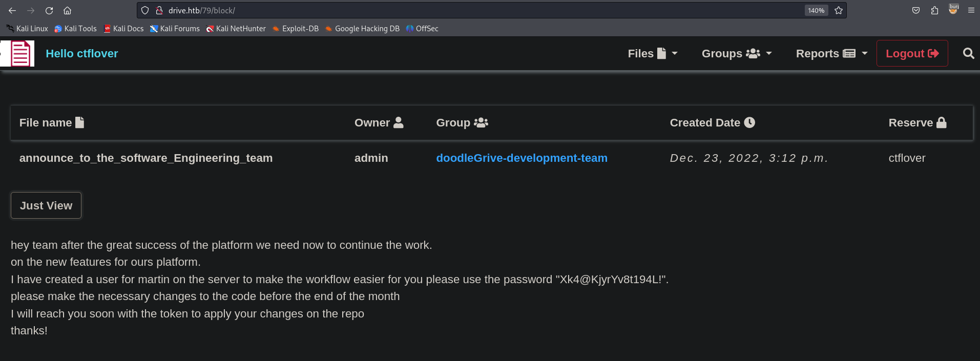Click the URL address bar
This screenshot has width=980, height=361.
coord(461,10)
